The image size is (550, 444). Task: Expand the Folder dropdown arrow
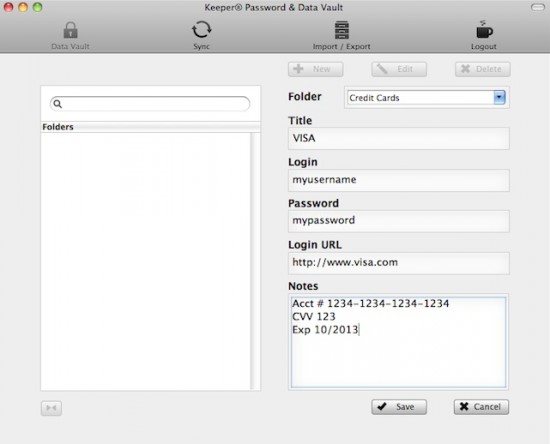pos(499,97)
